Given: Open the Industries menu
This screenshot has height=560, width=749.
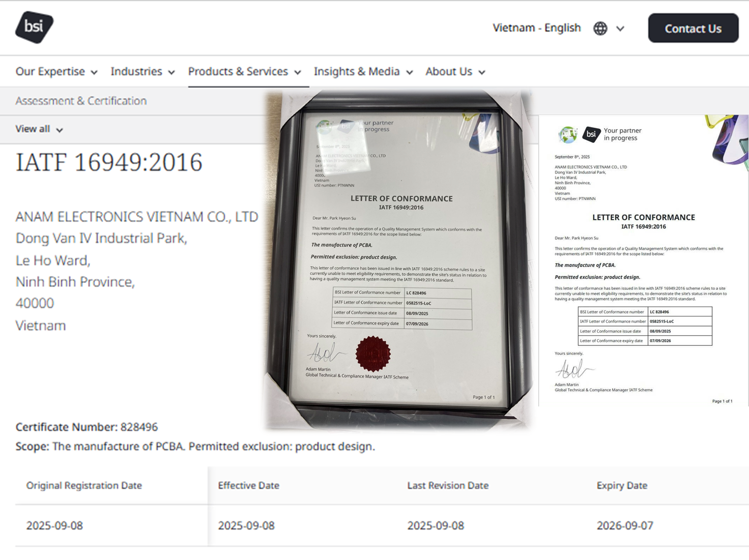Looking at the screenshot, I should [x=136, y=72].
